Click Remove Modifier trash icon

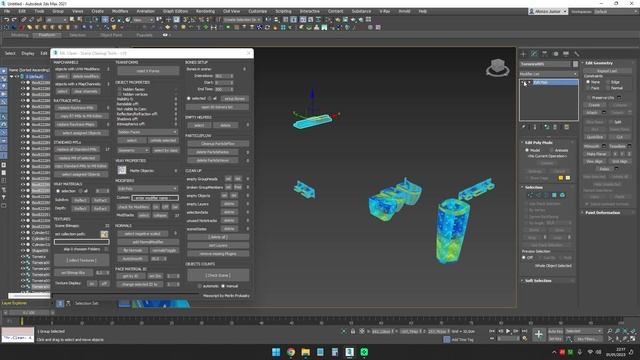click(555, 127)
